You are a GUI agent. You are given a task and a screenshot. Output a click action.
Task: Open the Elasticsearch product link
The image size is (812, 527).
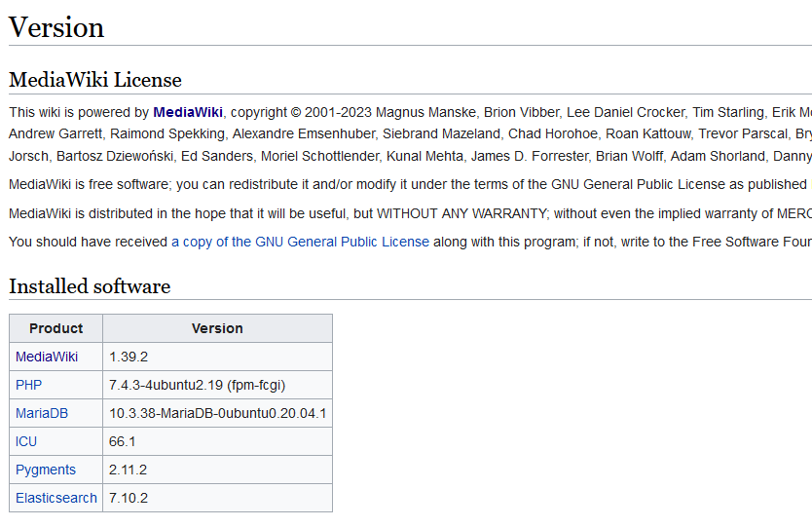click(x=56, y=498)
